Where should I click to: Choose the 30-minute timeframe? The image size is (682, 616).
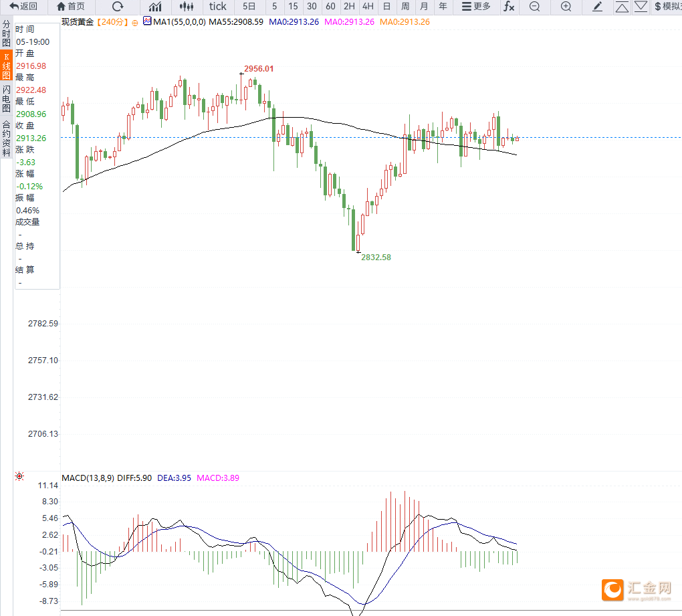coord(312,6)
